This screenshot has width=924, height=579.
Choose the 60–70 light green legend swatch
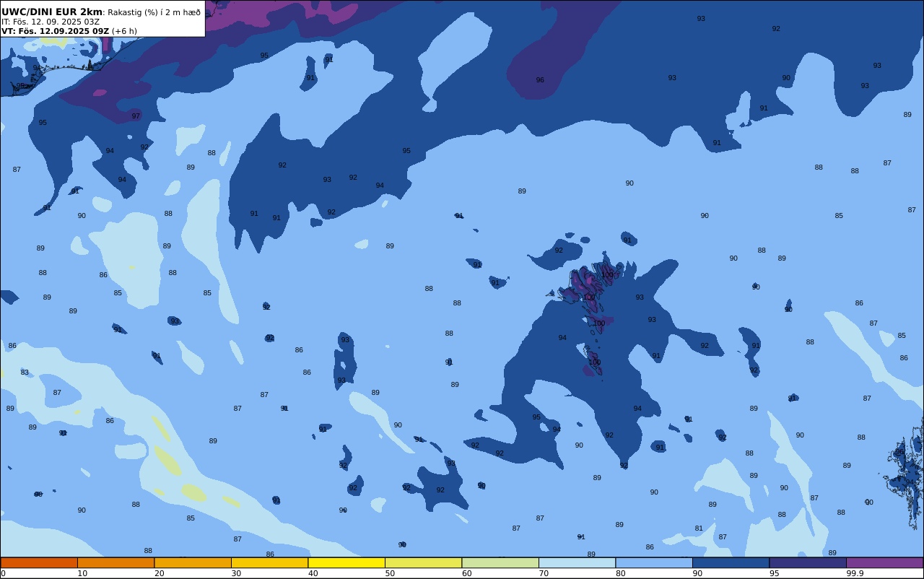pyautogui.click(x=500, y=562)
